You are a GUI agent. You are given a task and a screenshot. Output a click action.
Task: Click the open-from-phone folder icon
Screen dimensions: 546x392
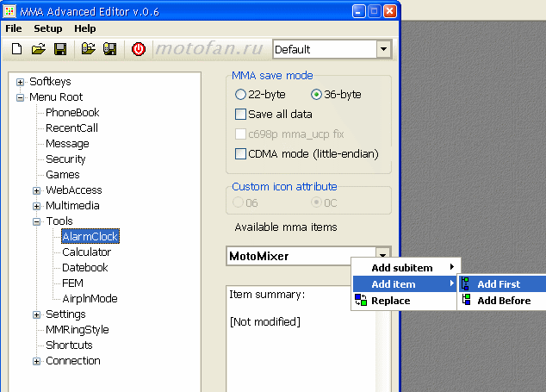click(x=88, y=49)
